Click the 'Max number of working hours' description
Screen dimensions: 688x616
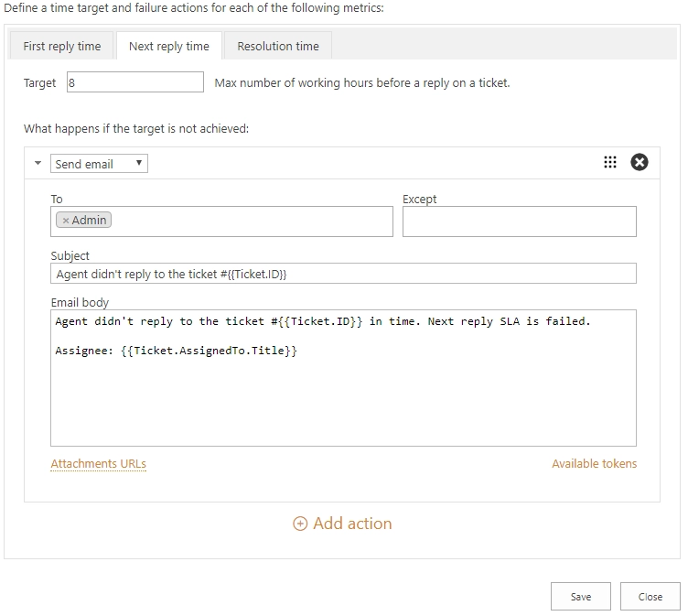click(362, 82)
